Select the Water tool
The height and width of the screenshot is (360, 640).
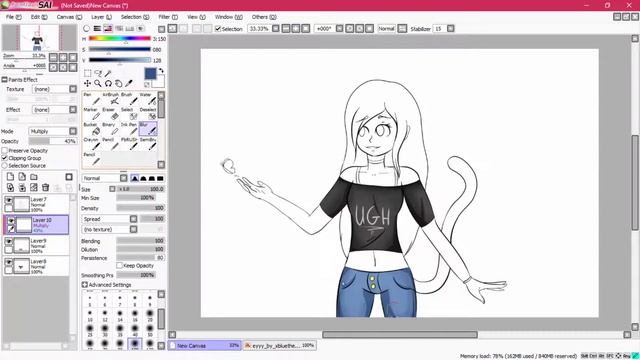[148, 99]
